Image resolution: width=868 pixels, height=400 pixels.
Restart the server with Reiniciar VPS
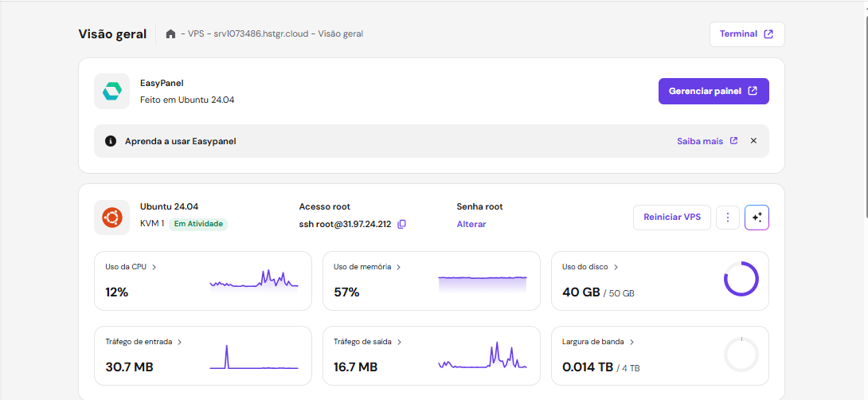(672, 218)
